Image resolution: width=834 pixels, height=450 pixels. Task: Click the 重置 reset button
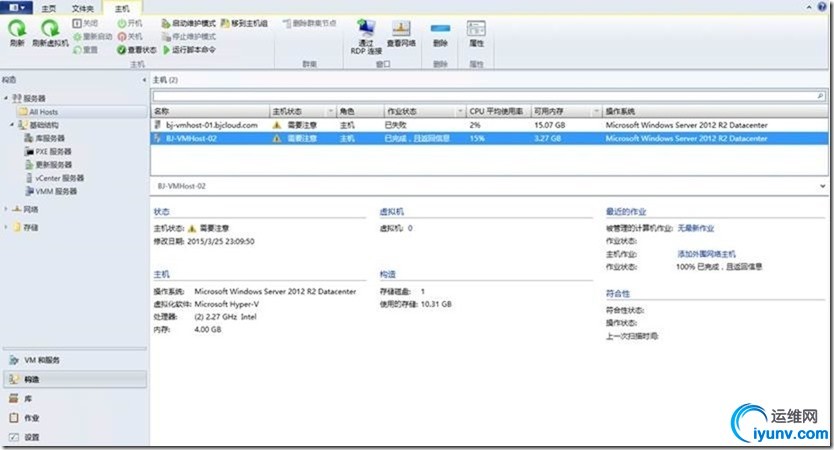(85, 49)
